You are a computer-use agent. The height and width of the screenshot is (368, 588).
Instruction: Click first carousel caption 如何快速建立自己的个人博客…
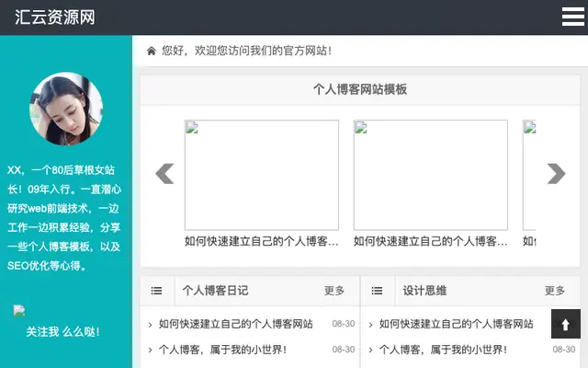click(261, 241)
